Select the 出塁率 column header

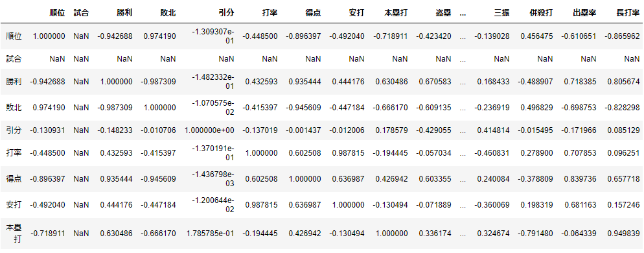[584, 13]
